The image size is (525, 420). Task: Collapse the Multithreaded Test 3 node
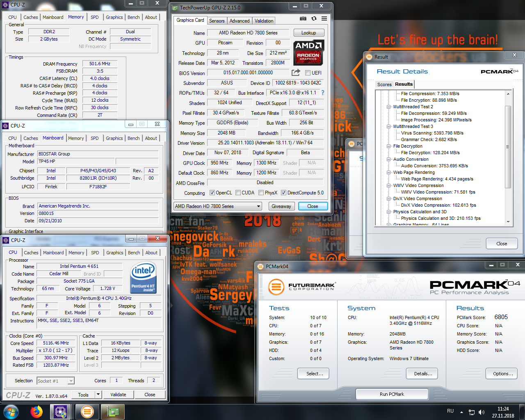click(x=389, y=126)
